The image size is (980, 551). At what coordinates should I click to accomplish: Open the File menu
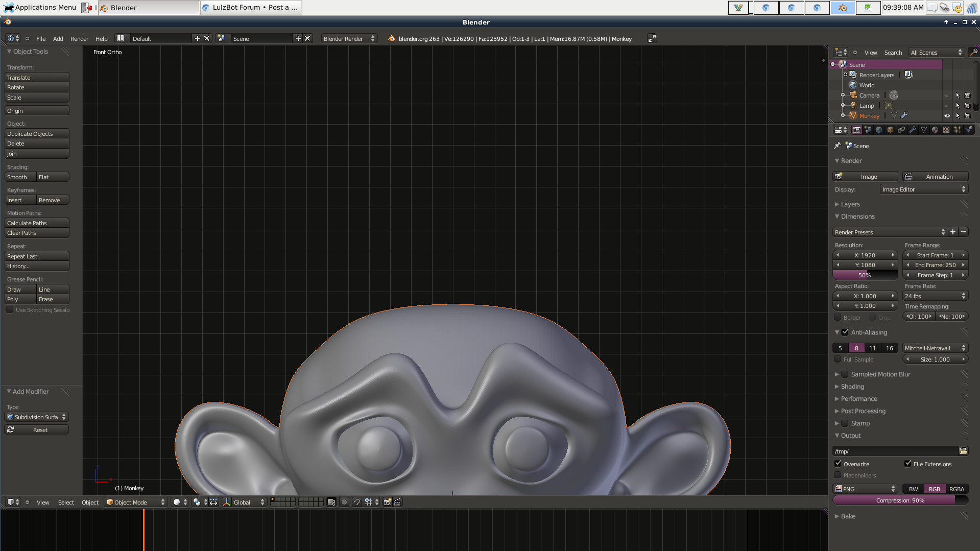[x=41, y=38]
